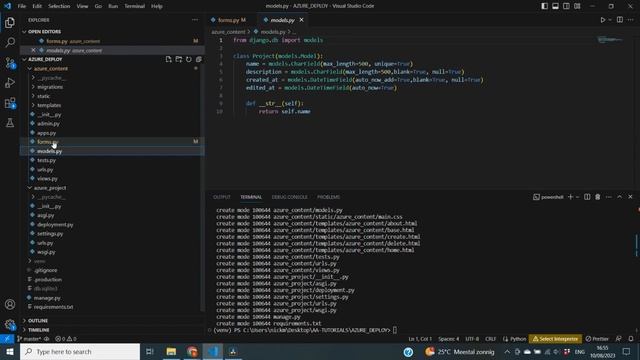Close the terminal panel
Image resolution: width=640 pixels, height=360 pixels.
(x=630, y=197)
